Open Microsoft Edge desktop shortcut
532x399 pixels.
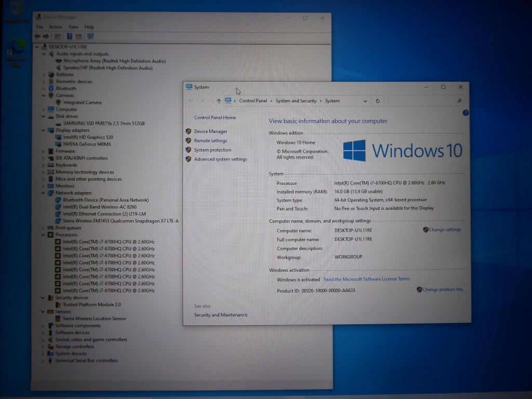click(x=16, y=54)
